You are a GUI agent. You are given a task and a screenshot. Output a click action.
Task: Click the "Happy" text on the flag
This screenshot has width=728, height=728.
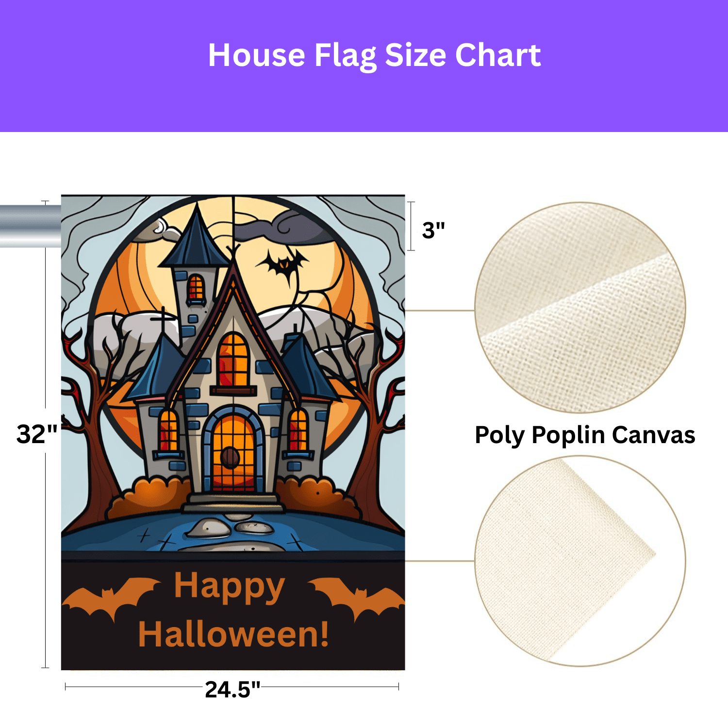[229, 587]
